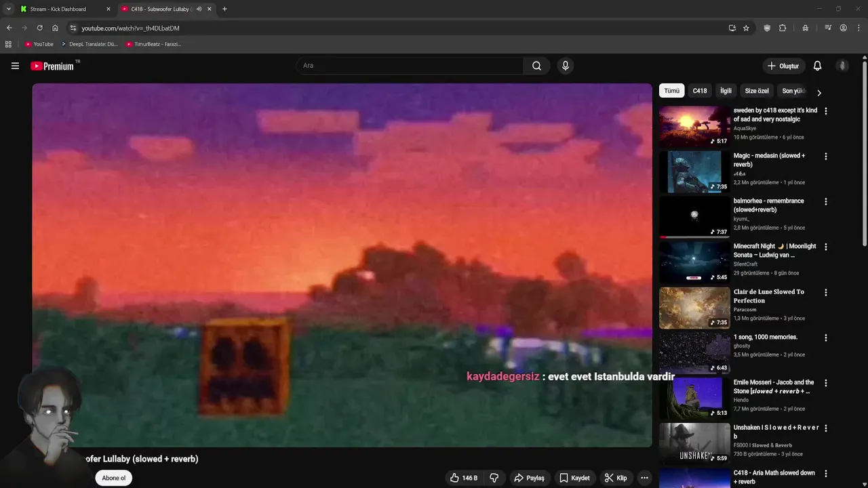The width and height of the screenshot is (868, 488).
Task: Open YouTube account avatar menu
Action: tap(842, 66)
